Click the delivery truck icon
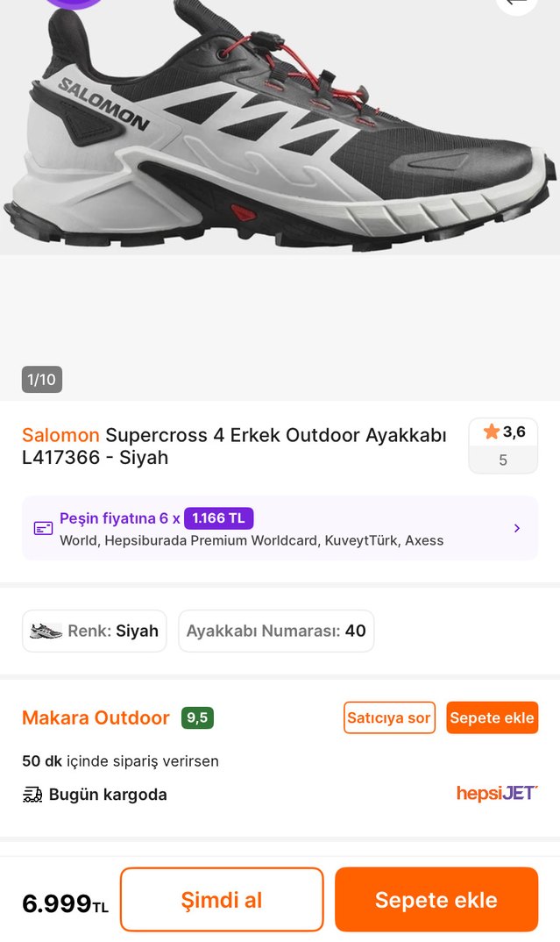 [x=32, y=795]
